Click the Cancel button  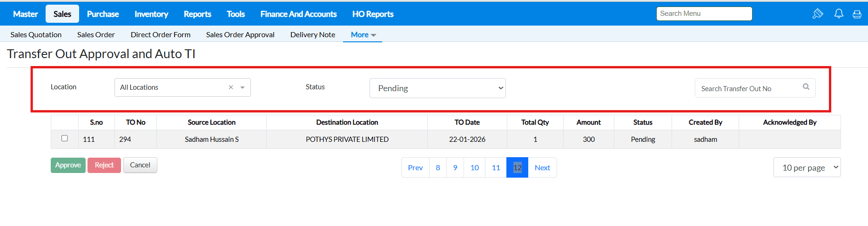pyautogui.click(x=140, y=165)
